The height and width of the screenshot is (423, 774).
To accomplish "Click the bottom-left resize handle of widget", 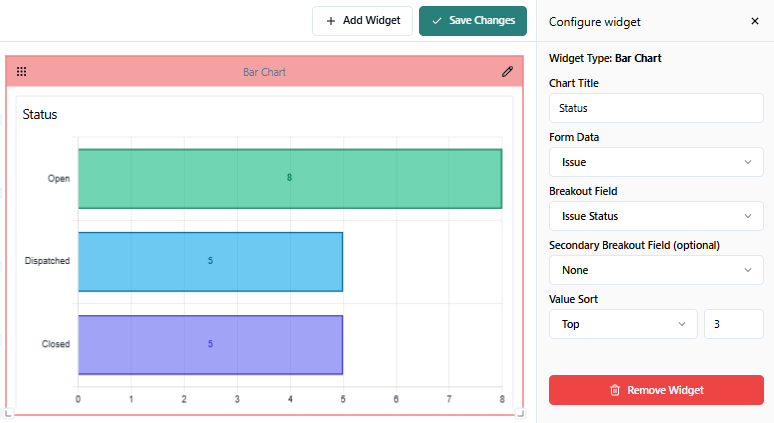I will [x=8, y=411].
